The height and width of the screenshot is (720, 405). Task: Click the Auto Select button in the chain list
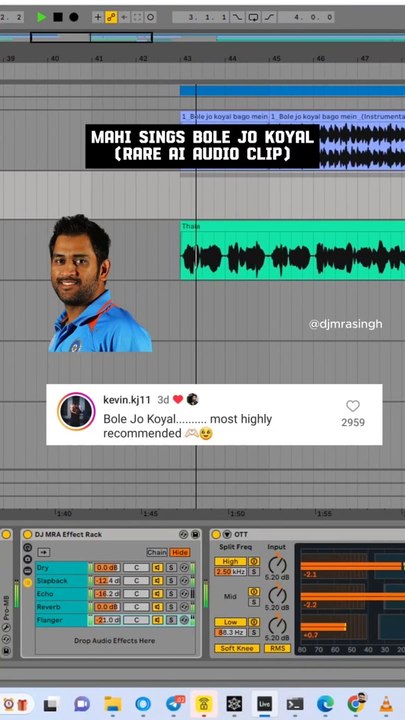coord(44,552)
